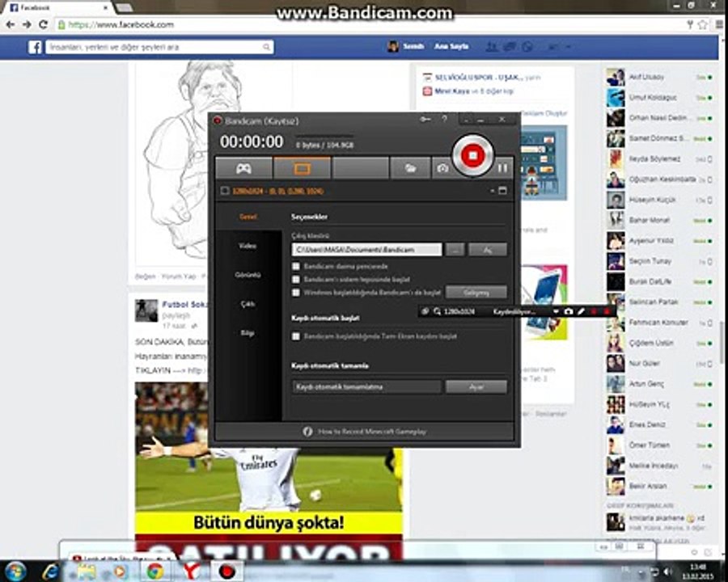The width and height of the screenshot is (728, 582).
Task: Open messages icon in Facebook header
Action: [510, 46]
